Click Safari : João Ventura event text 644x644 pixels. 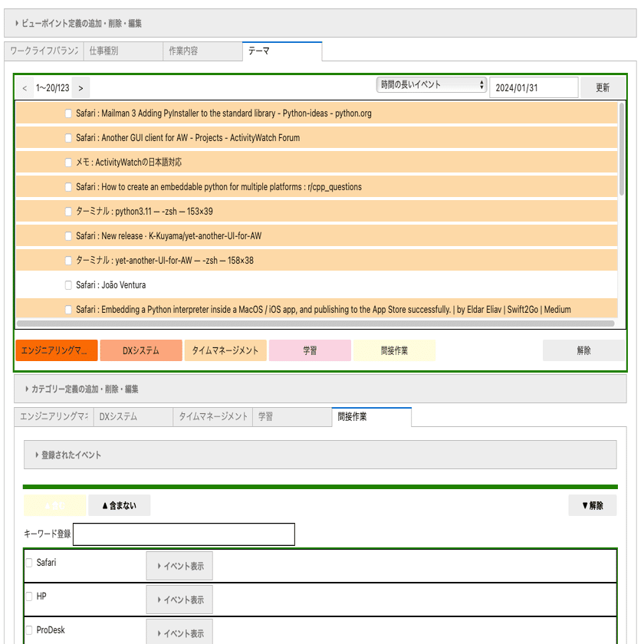111,285
